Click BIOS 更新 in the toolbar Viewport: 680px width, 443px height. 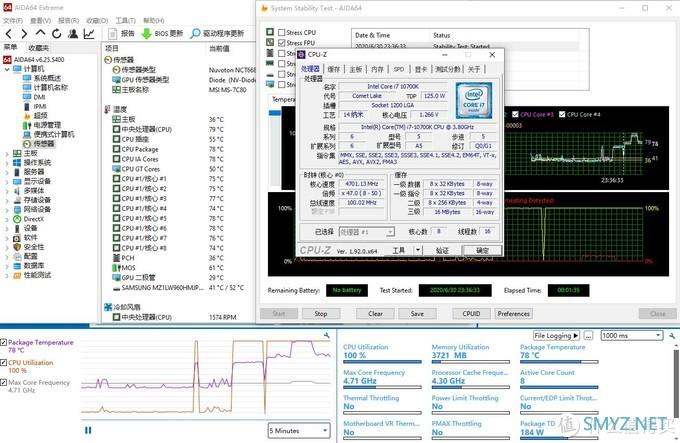coord(163,33)
